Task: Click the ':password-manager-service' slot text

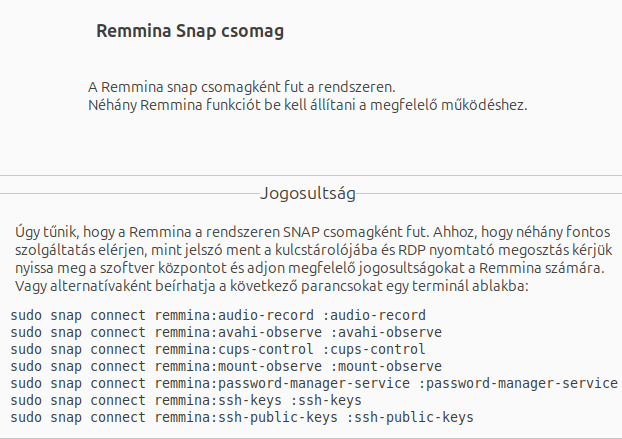Action: (x=518, y=383)
